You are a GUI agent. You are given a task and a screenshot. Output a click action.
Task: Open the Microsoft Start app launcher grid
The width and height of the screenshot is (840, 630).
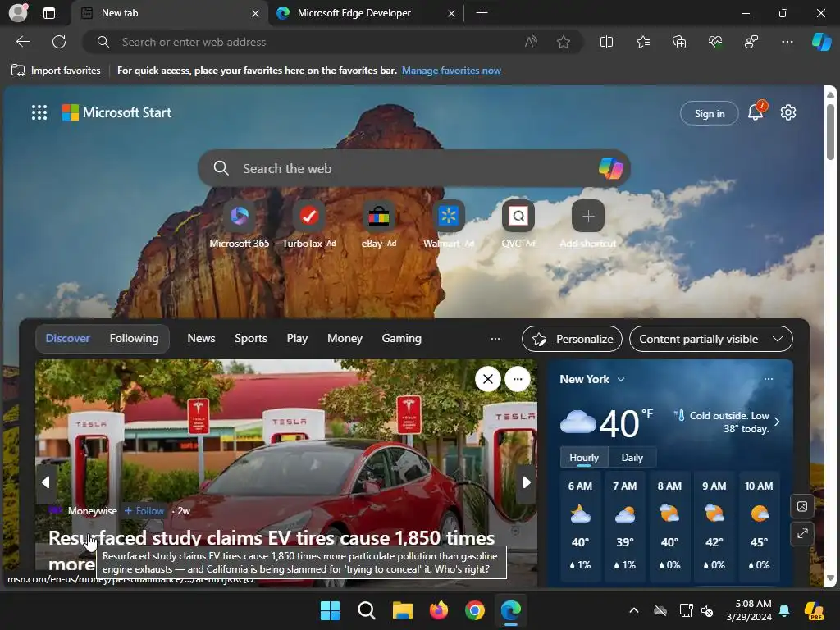[39, 112]
